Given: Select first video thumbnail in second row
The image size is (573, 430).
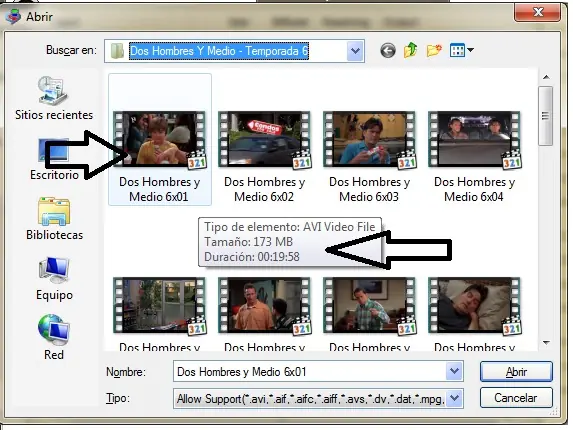Looking at the screenshot, I should coord(159,306).
